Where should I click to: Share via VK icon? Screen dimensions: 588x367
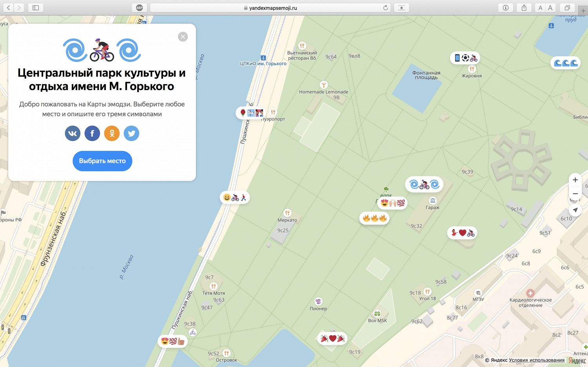tap(73, 134)
